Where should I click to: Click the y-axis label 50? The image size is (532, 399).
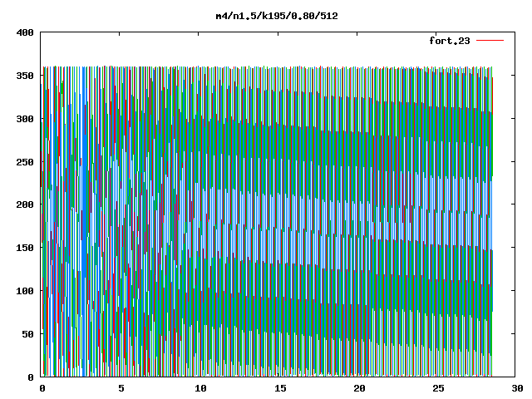click(27, 334)
